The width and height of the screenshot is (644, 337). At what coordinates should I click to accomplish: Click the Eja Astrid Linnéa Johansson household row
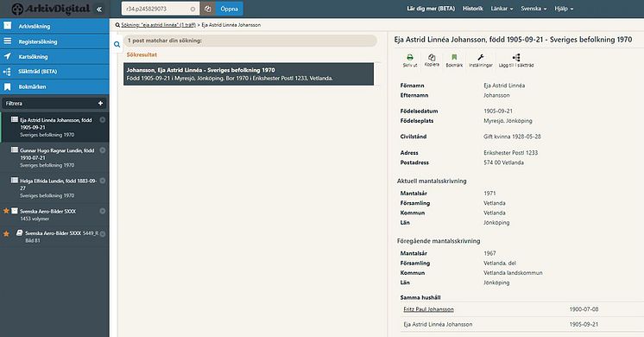pyautogui.click(x=522, y=324)
